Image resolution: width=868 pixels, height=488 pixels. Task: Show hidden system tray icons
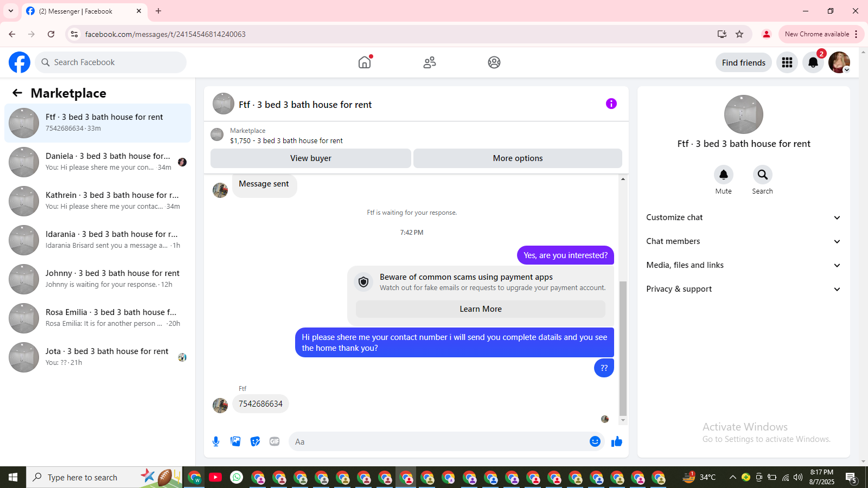click(x=733, y=477)
